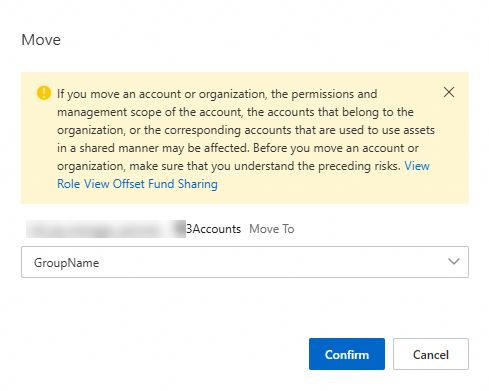
Task: Open the GroupName dropdown field
Action: (245, 262)
